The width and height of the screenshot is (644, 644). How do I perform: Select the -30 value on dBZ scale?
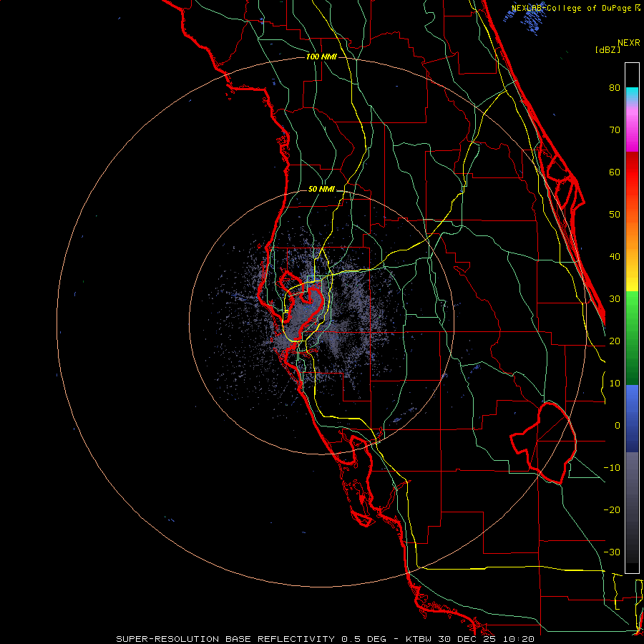[612, 552]
